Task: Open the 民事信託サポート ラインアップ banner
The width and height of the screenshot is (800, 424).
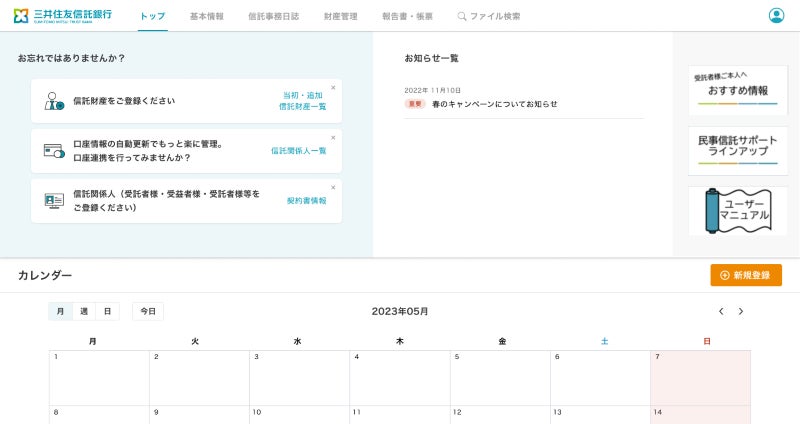Action: 738,151
